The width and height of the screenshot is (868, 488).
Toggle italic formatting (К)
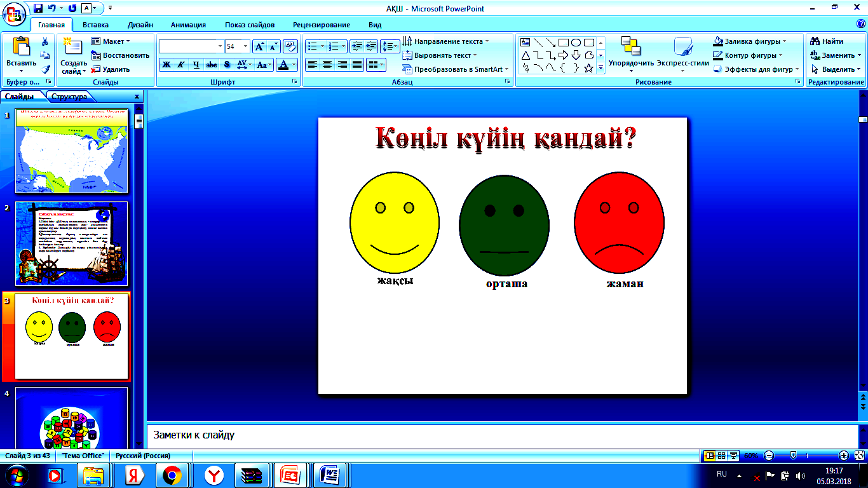click(181, 64)
